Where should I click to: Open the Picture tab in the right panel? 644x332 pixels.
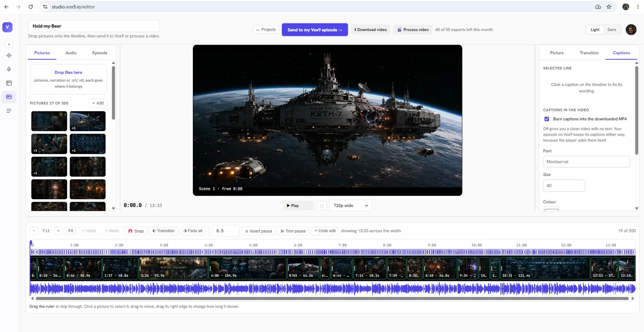pyautogui.click(x=557, y=53)
